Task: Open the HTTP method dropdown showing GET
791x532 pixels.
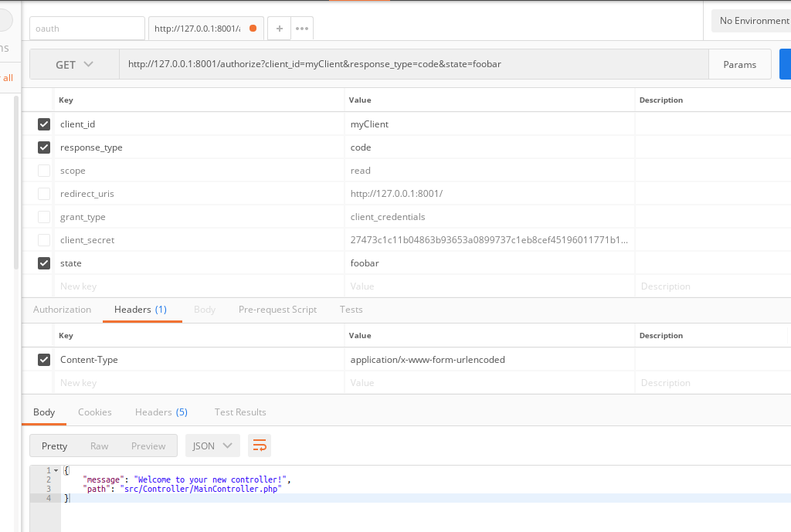Action: 74,64
